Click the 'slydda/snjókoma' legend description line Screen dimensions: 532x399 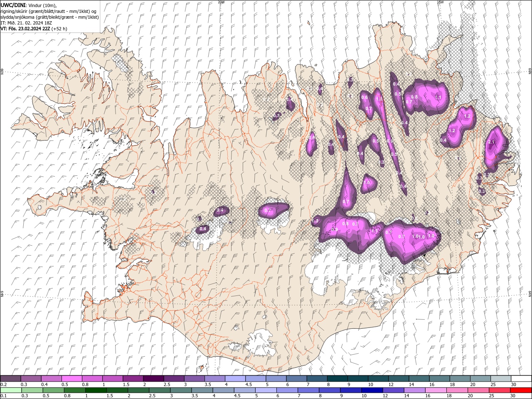[x=49, y=17]
